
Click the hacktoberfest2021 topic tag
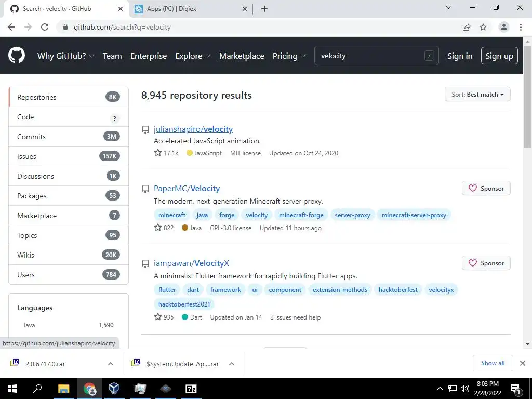pyautogui.click(x=184, y=304)
